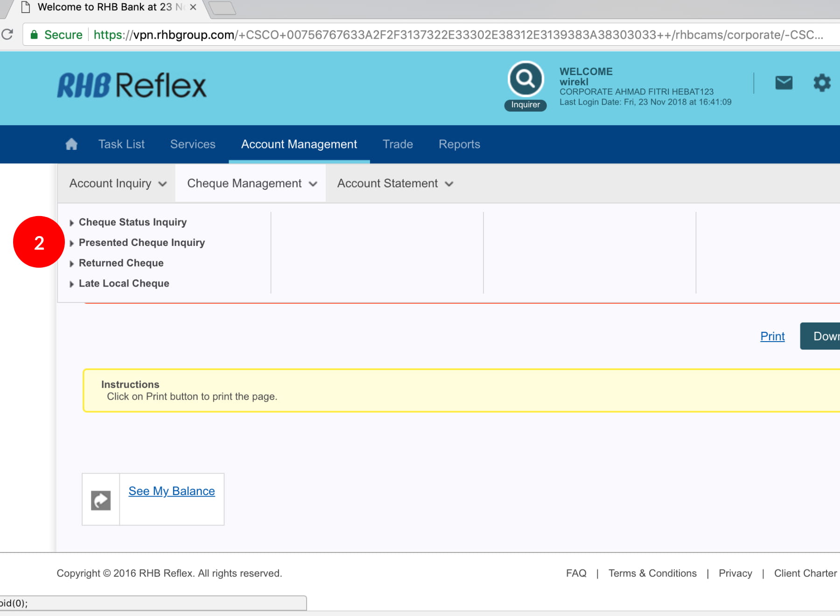This screenshot has width=840, height=616.
Task: Expand the Account Inquiry dropdown
Action: pos(118,183)
